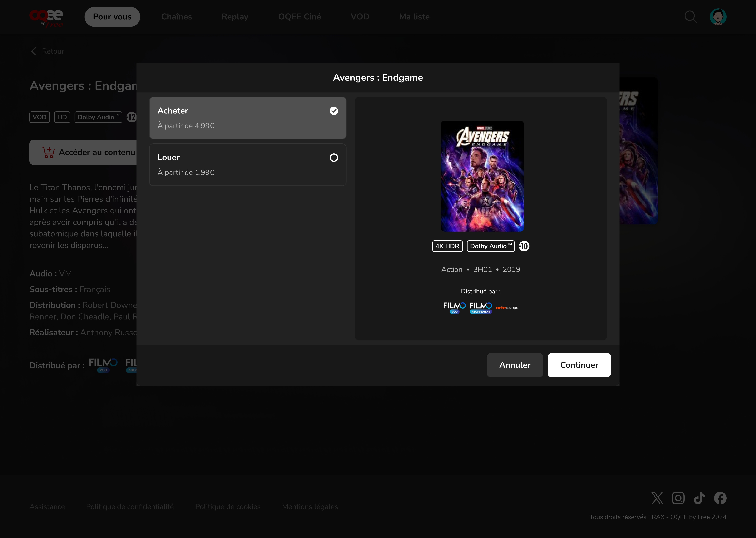Click the Louer price text 1,99€
Image resolution: width=756 pixels, height=538 pixels.
pyautogui.click(x=186, y=172)
